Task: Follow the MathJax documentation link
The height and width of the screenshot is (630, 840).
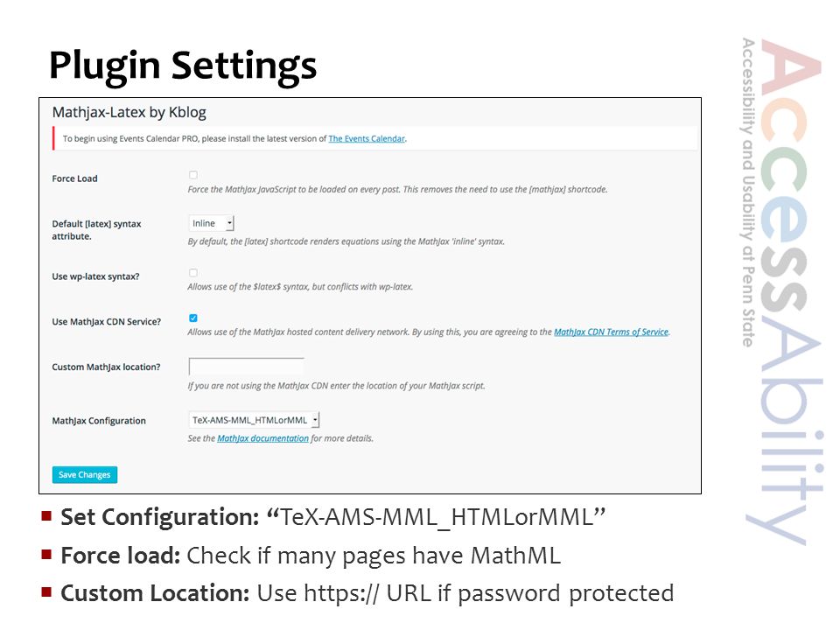Action: (263, 438)
